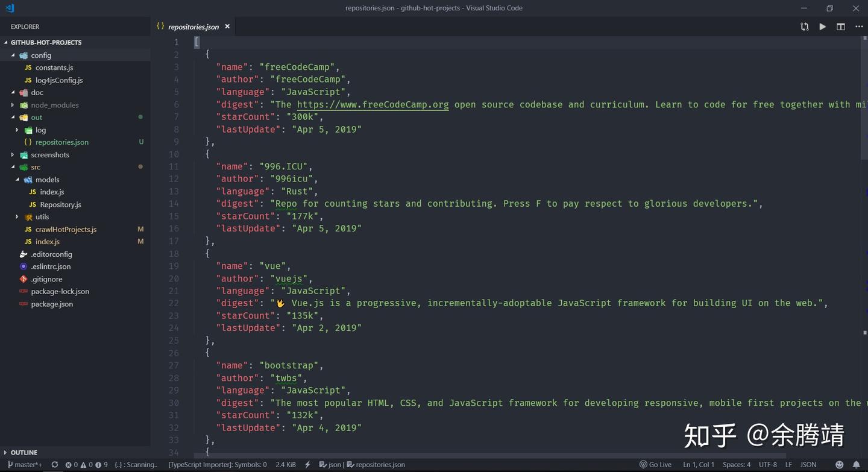
Task: Switch to the repositories.json editor tab
Action: pyautogui.click(x=193, y=27)
